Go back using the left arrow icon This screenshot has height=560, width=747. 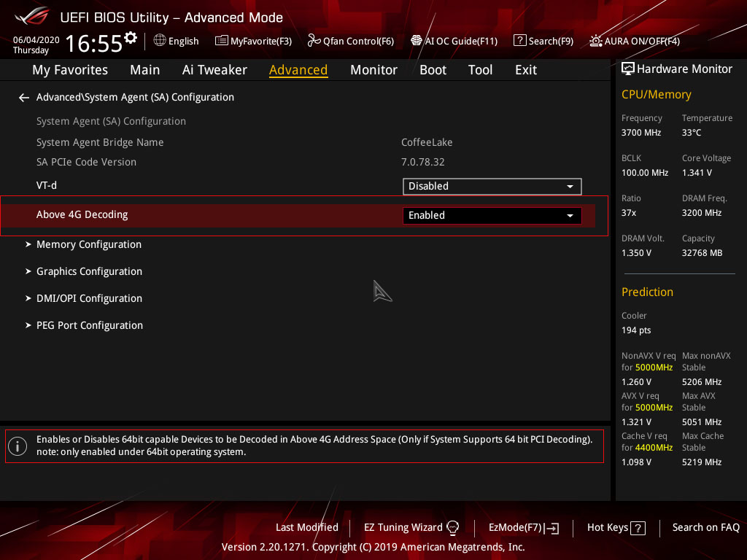[24, 98]
